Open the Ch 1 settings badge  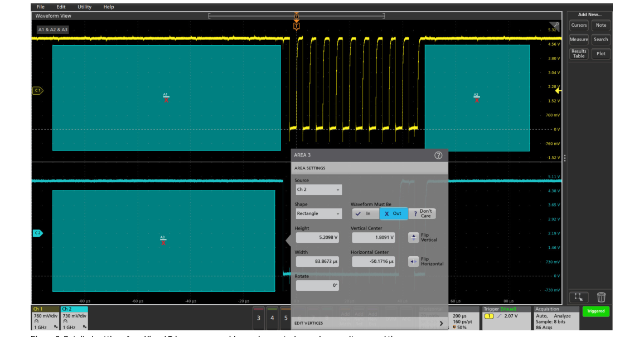[x=46, y=318]
